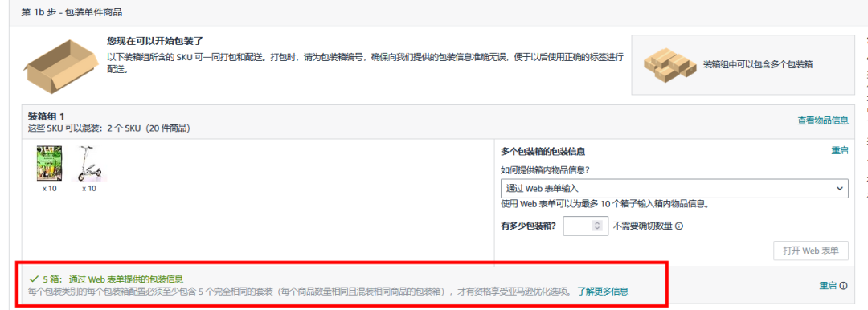Screen dimensions: 868x310
Task: Click the upper 重启 link beside 多个包装箱的包装信息
Action: pos(840,150)
